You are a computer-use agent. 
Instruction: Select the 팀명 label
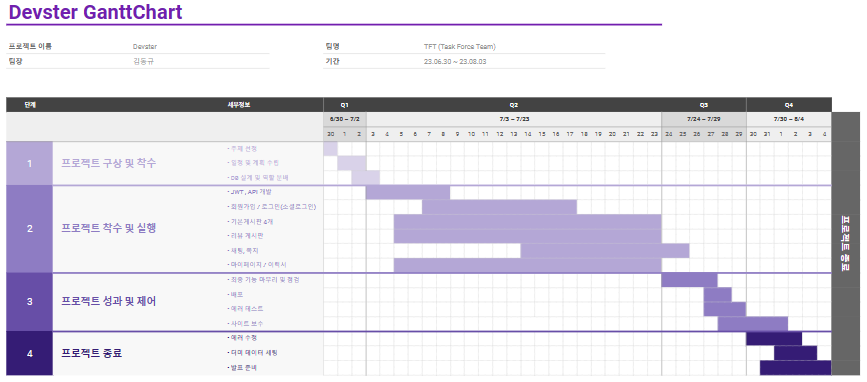pyautogui.click(x=332, y=46)
